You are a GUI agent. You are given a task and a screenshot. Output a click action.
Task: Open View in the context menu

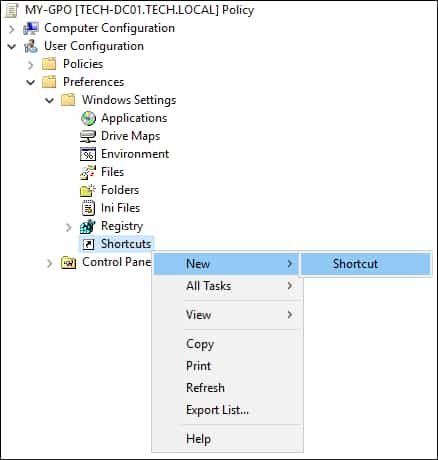(226, 314)
